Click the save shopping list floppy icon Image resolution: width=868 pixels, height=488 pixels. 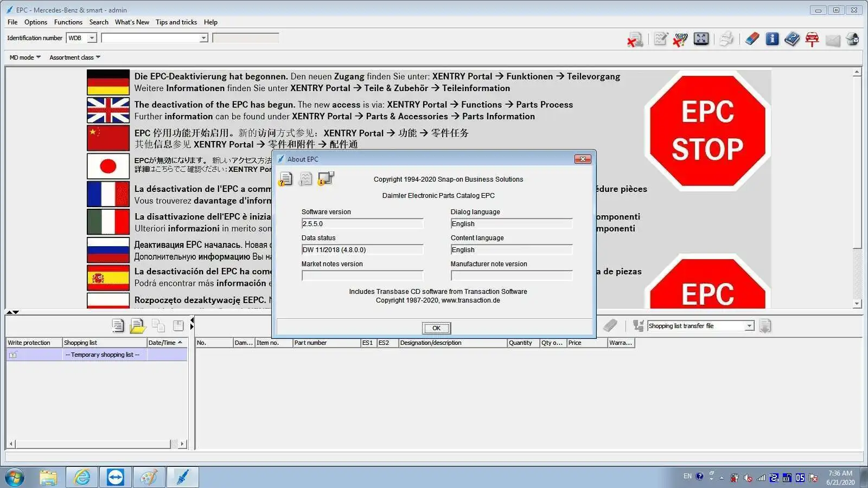(x=178, y=325)
